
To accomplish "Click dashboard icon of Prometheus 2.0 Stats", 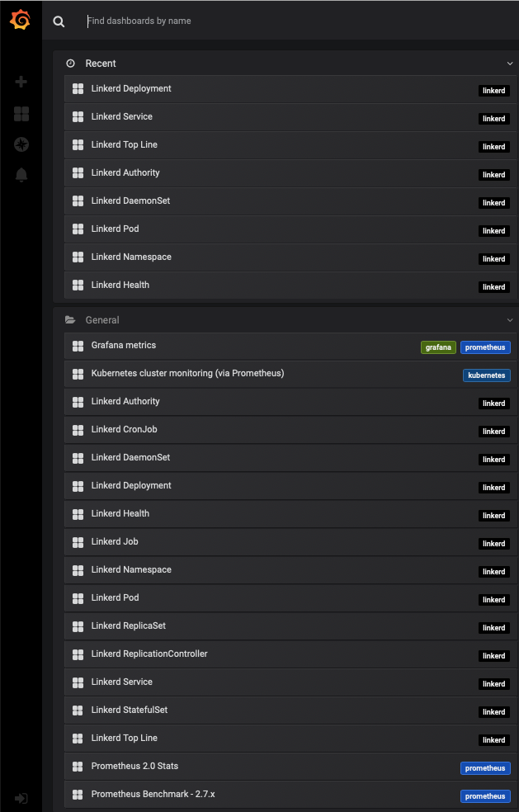I will [78, 767].
